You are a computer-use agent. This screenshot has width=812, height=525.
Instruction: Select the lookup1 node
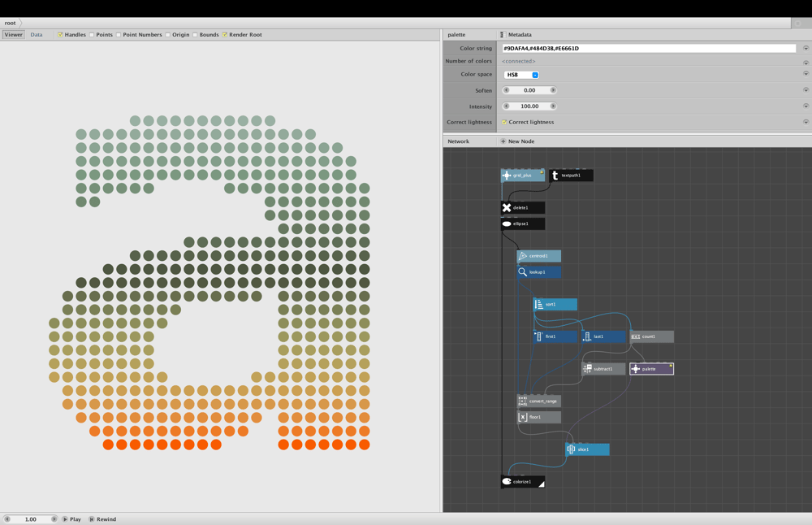pyautogui.click(x=538, y=272)
